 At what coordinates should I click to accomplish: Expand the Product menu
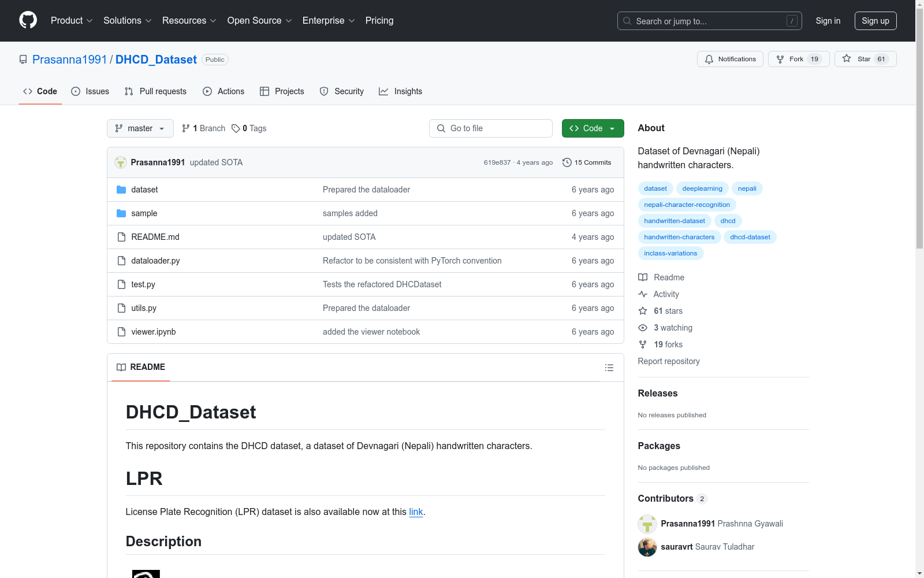(72, 21)
